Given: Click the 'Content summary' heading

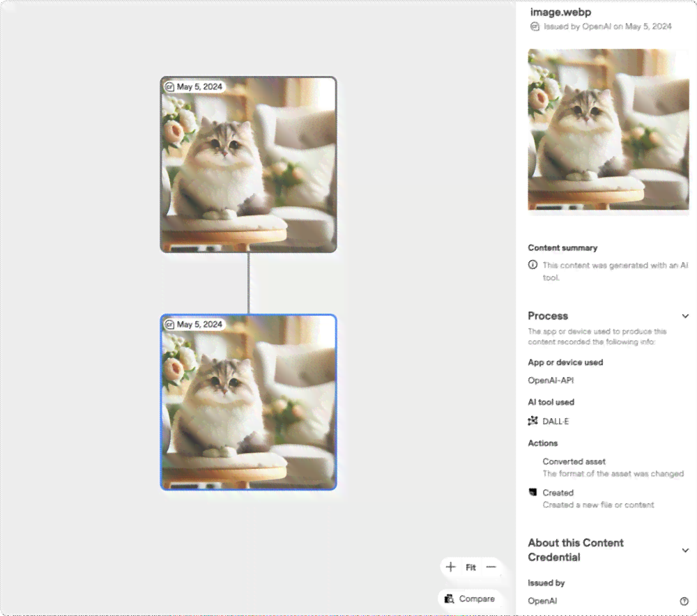Looking at the screenshot, I should click(x=562, y=247).
